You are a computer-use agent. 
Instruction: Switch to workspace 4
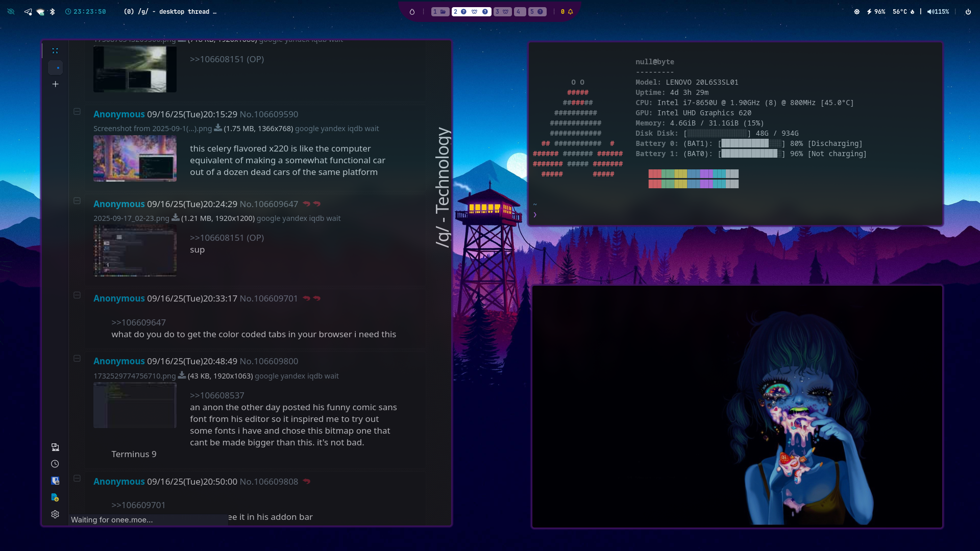520,12
